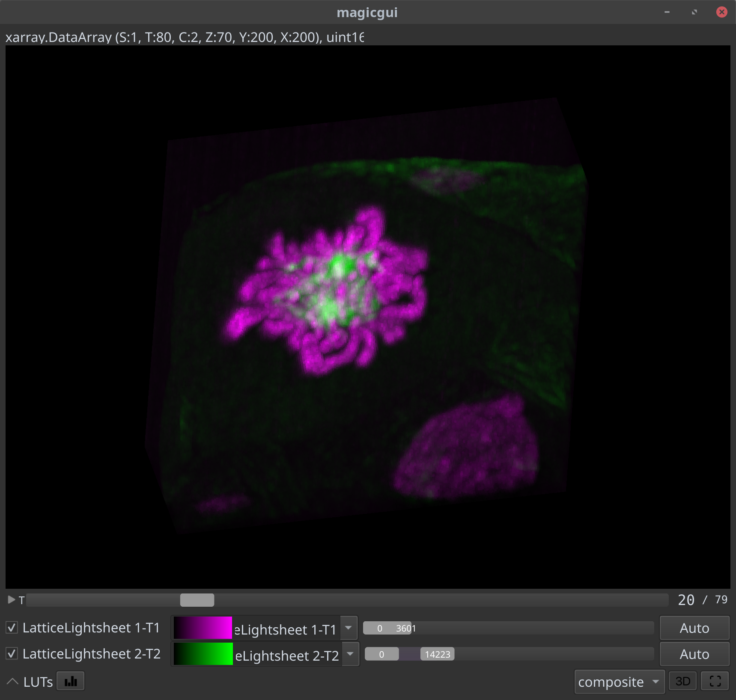Close the magicgui window
736x700 pixels.
click(722, 12)
